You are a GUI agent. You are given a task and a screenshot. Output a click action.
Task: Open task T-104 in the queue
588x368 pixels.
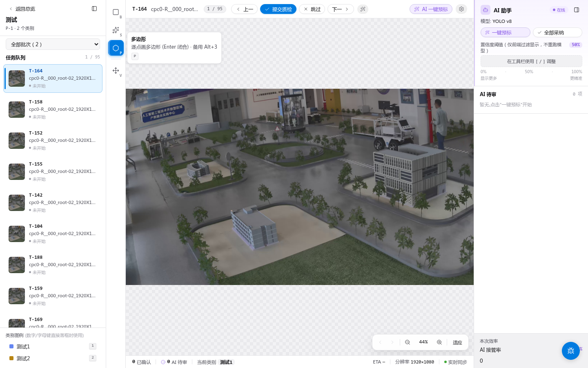click(x=53, y=234)
